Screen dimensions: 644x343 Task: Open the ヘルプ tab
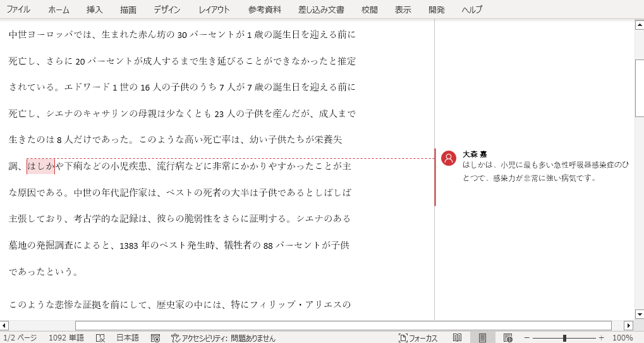[471, 9]
